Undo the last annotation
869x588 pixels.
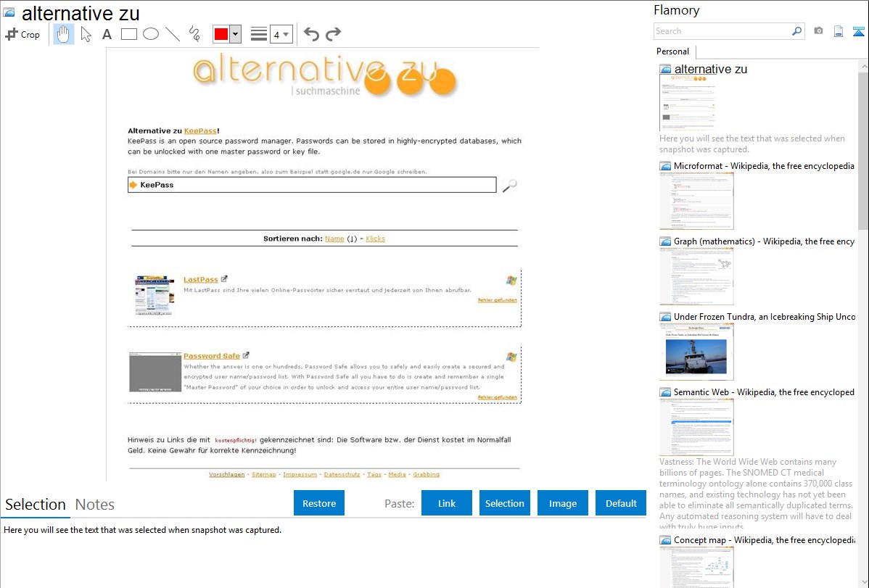tap(311, 34)
